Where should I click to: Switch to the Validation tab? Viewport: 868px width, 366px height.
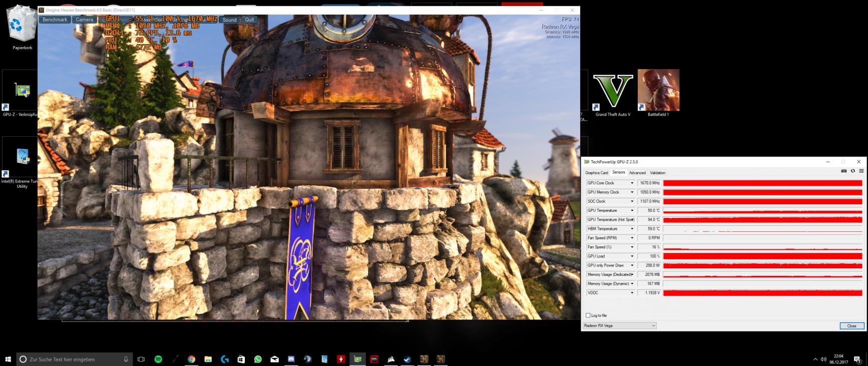(658, 173)
